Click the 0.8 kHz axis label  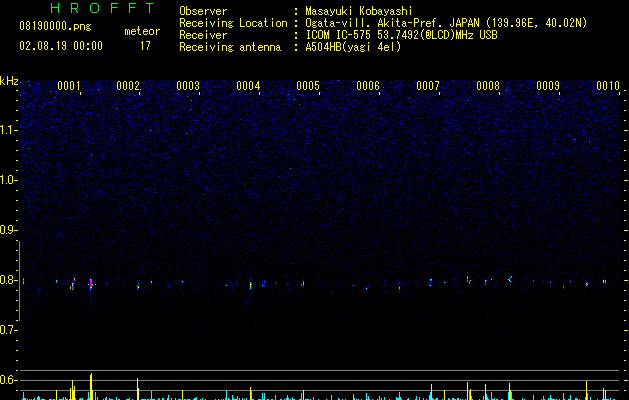[x=9, y=280]
